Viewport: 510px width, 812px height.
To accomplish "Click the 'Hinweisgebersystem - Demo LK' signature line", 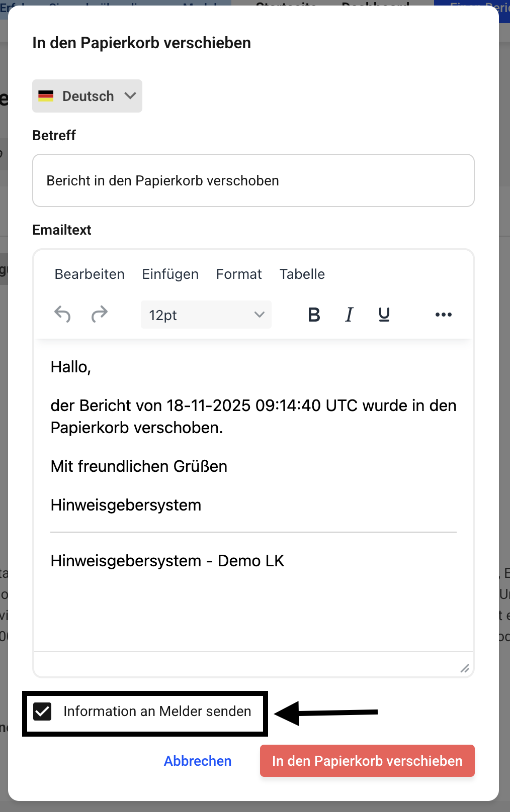I will 167,561.
